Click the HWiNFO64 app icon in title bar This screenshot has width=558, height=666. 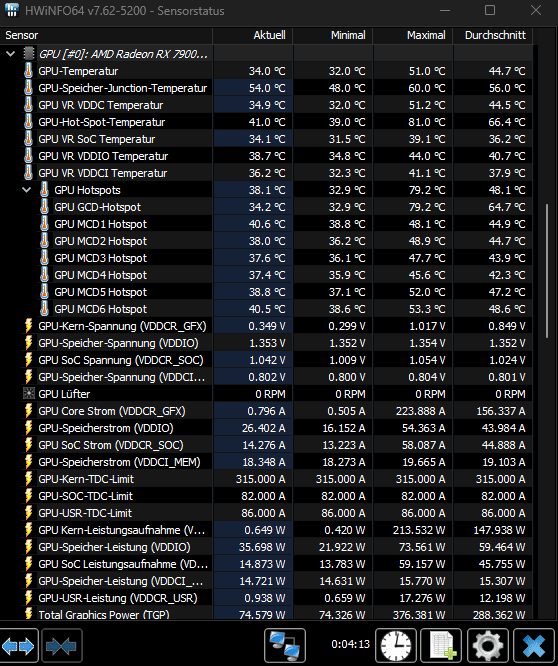tap(12, 10)
